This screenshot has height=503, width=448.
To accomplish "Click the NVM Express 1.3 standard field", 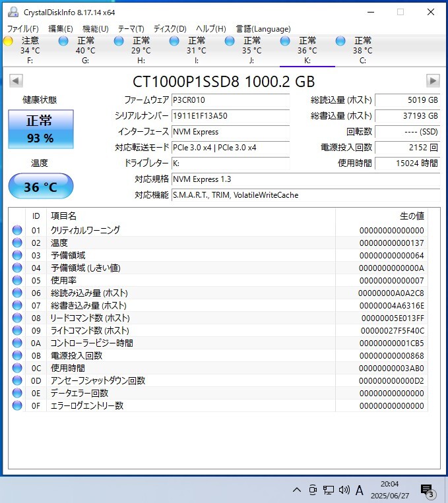I will click(305, 179).
